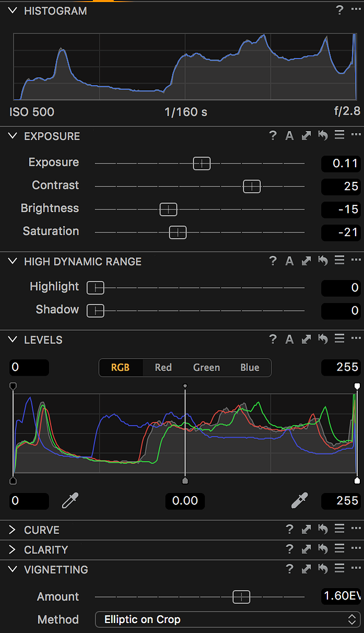Open Exposure panel presets menu icon

pos(339,135)
